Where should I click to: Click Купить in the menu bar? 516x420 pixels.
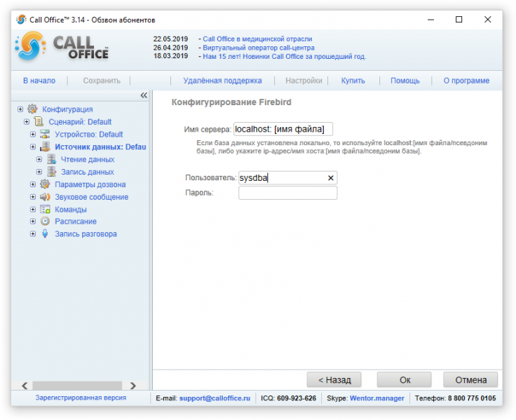353,81
